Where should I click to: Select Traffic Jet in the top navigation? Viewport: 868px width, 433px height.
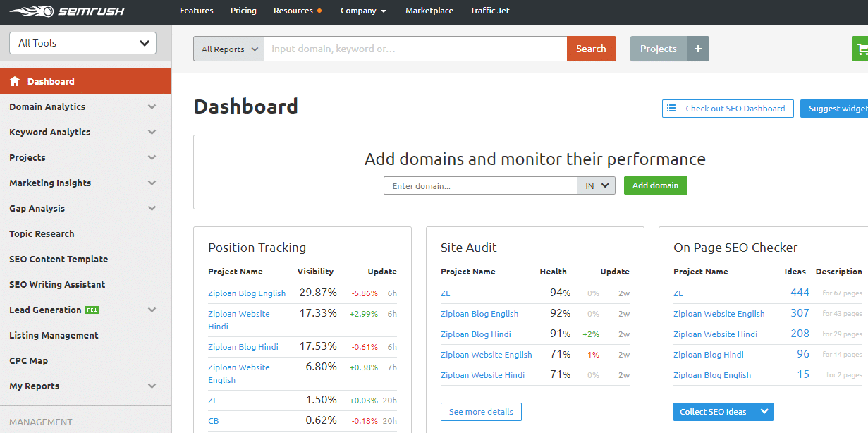(x=489, y=11)
